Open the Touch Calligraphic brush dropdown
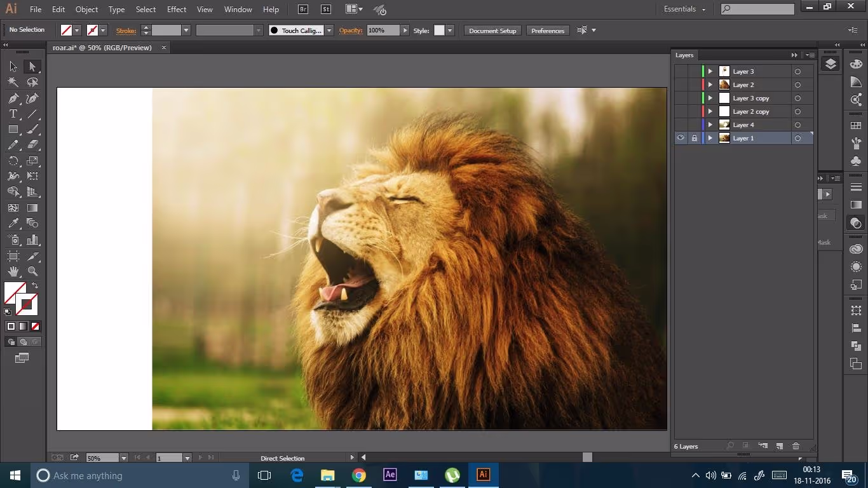 [x=329, y=30]
